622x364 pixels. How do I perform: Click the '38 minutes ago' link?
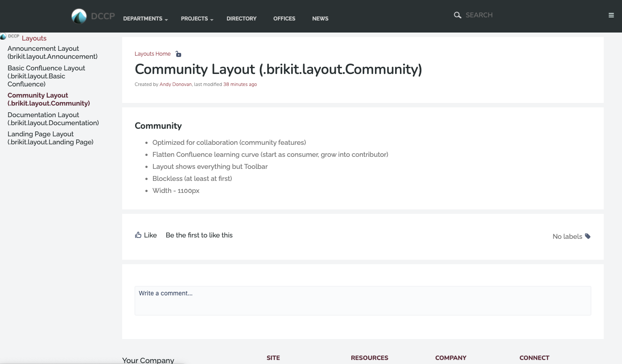coord(240,84)
